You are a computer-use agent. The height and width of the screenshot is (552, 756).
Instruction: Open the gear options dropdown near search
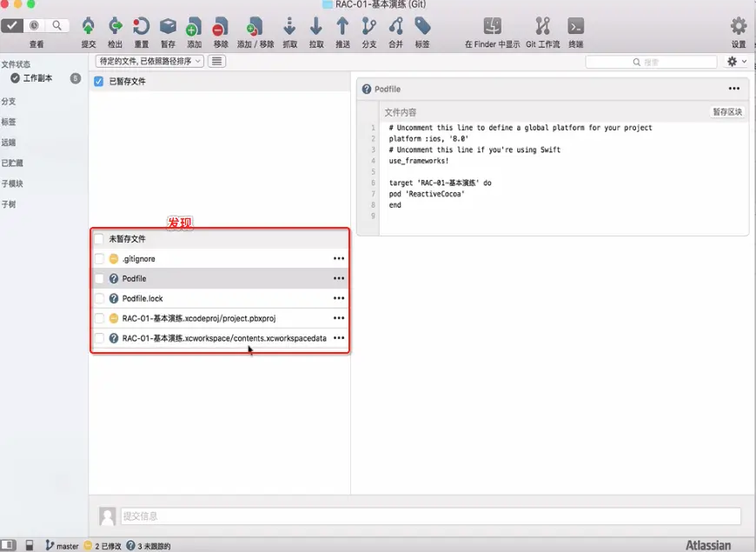(737, 62)
